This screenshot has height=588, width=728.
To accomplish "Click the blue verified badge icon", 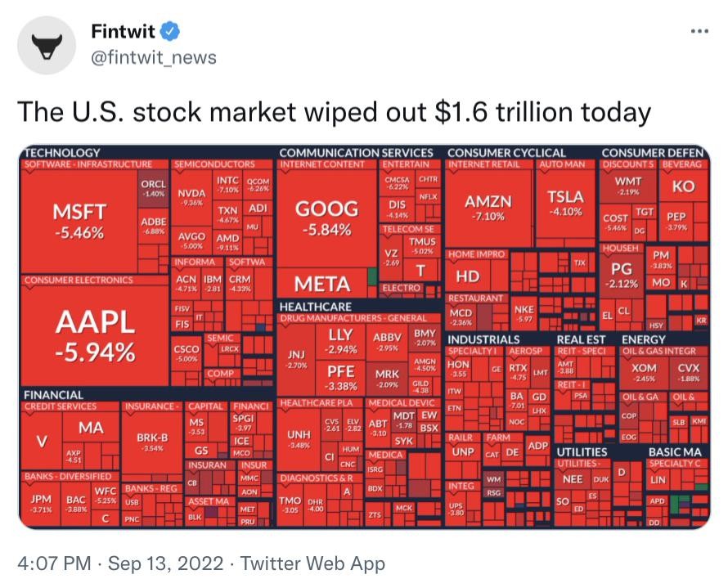I will 169,32.
